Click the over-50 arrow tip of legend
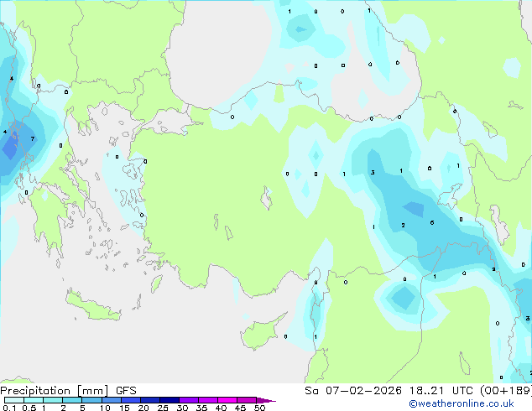Screen dimensions: 532x411 pos(266,400)
